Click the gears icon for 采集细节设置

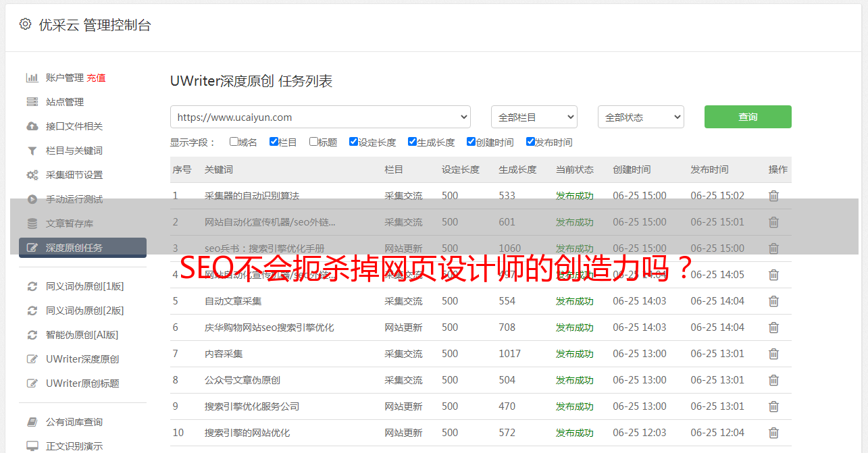pyautogui.click(x=32, y=175)
